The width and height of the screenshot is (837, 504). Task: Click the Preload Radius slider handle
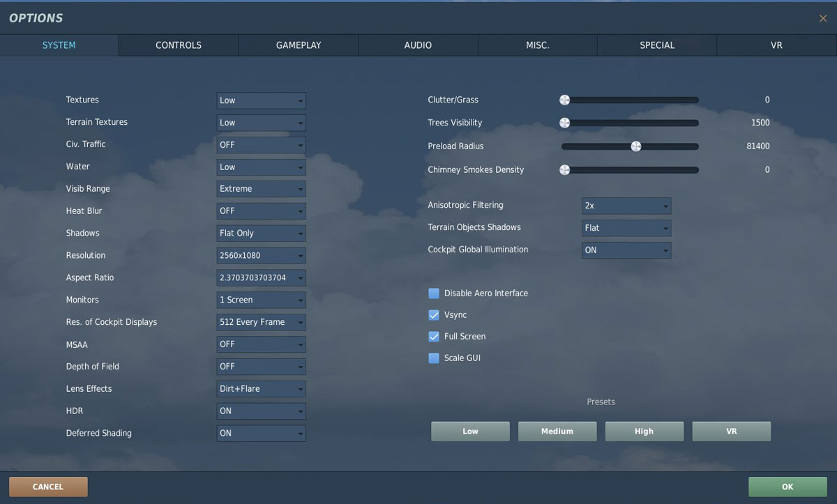click(x=635, y=146)
